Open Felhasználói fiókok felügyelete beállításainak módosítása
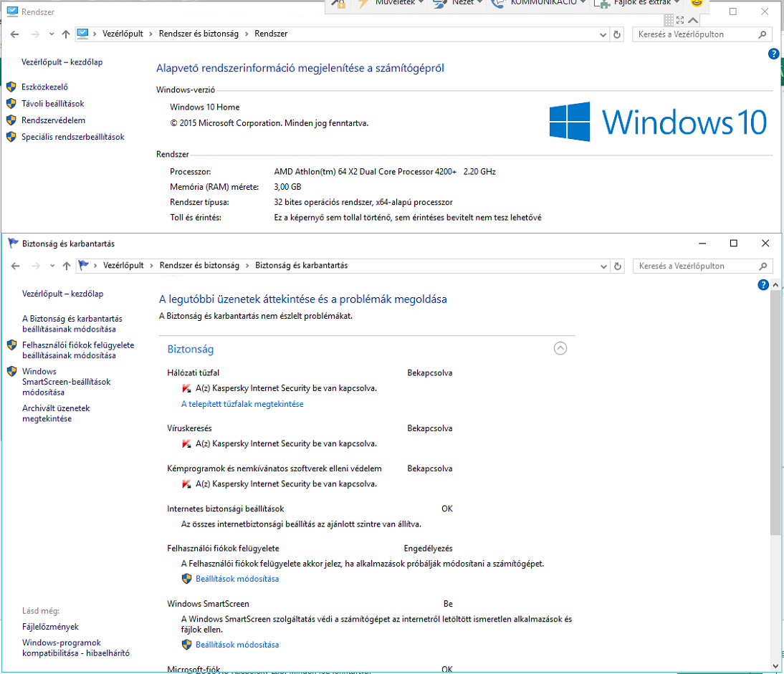This screenshot has height=674, width=784. tap(78, 350)
